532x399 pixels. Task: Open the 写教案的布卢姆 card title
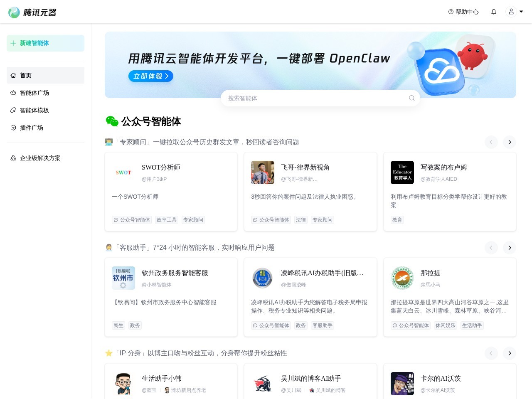pos(444,167)
